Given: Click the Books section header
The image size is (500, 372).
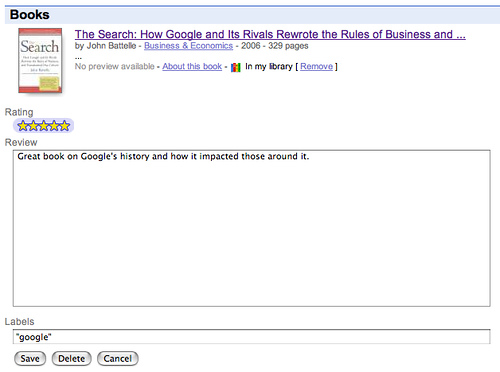Looking at the screenshot, I should pyautogui.click(x=29, y=15).
